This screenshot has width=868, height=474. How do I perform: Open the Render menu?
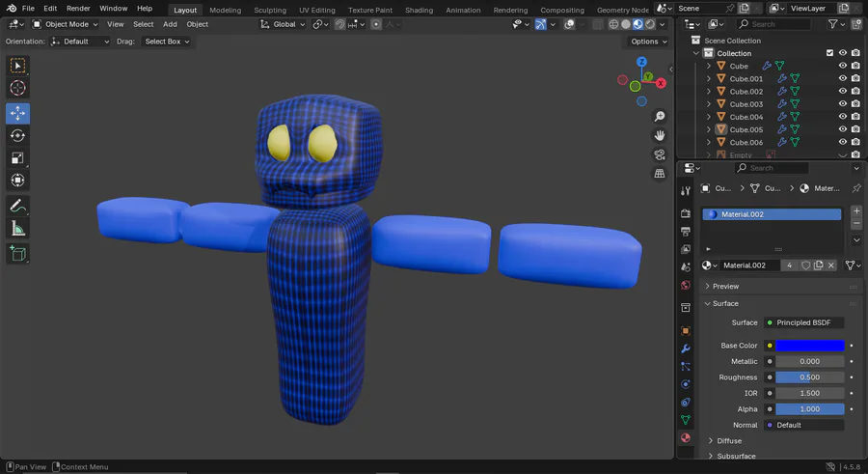78,9
